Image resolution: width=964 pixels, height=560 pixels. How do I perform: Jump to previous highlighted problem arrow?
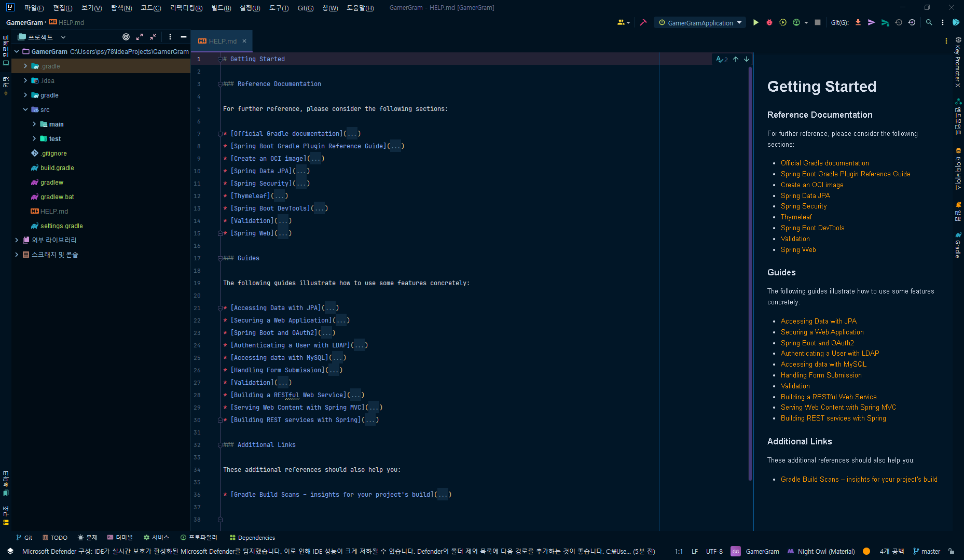(736, 59)
